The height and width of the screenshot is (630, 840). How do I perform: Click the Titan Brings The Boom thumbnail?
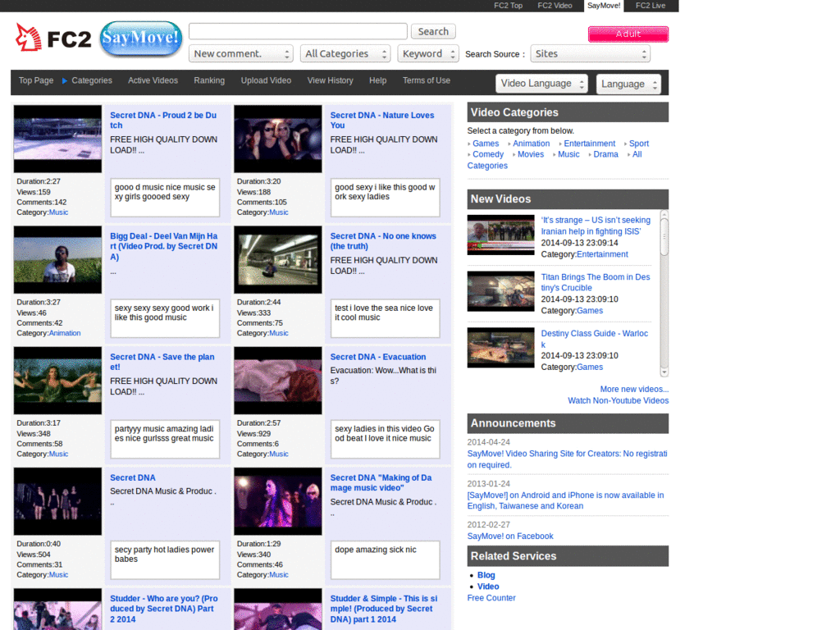click(x=500, y=291)
